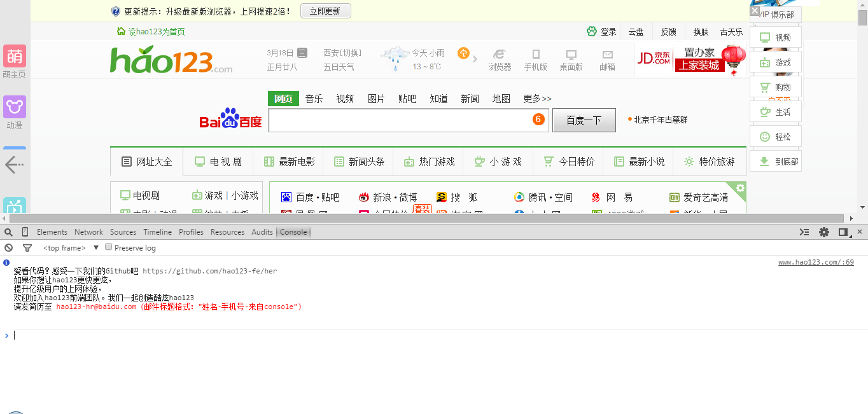Jump to bottom with 到底部 button

775,162
